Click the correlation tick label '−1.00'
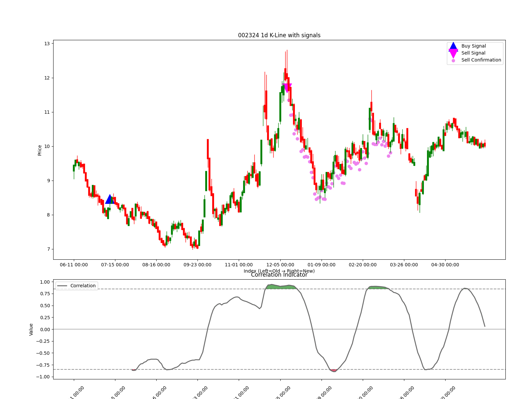Image resolution: width=532 pixels, height=399 pixels. pos(43,377)
